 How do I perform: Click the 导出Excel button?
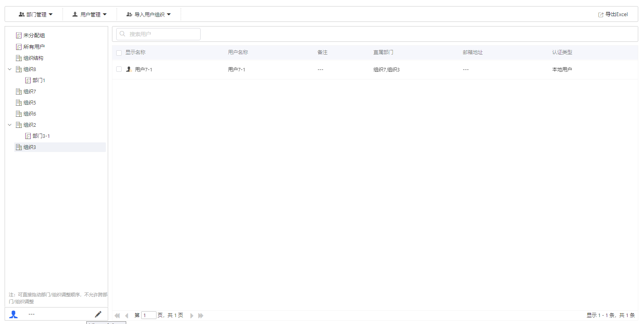(613, 15)
